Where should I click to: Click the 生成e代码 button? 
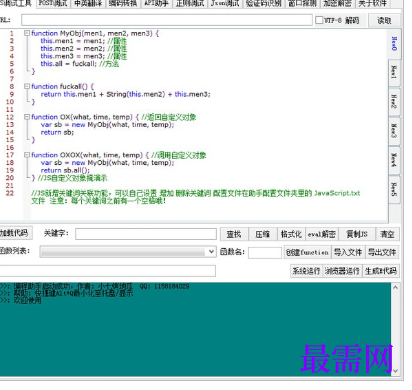(x=381, y=271)
